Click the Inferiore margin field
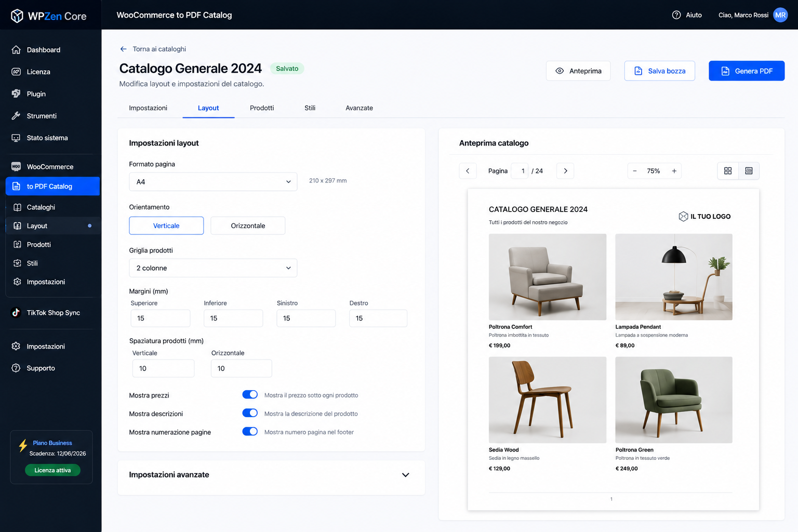 click(x=233, y=318)
